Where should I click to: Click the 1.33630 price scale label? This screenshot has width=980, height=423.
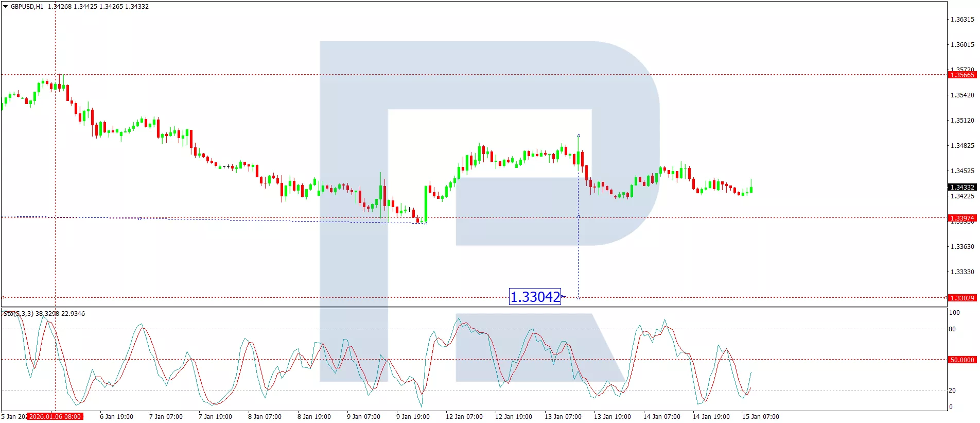point(961,247)
